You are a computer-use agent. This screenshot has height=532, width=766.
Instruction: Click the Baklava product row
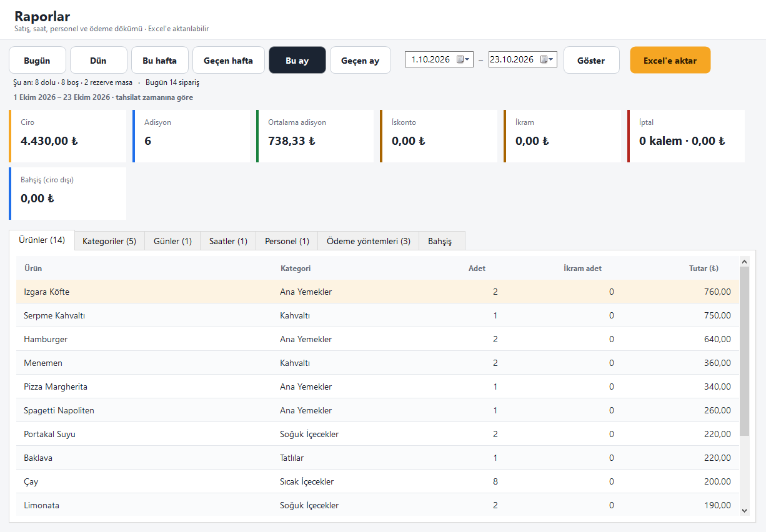(377, 458)
